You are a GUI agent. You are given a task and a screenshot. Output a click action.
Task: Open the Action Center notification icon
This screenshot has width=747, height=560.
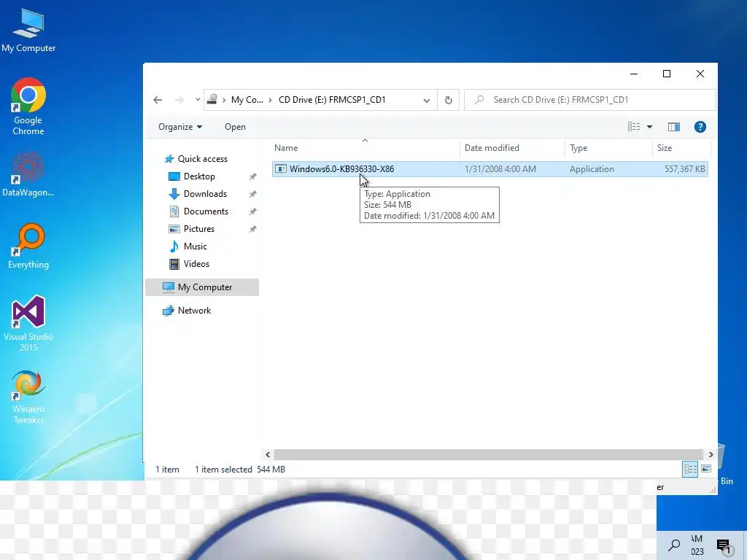pos(724,546)
